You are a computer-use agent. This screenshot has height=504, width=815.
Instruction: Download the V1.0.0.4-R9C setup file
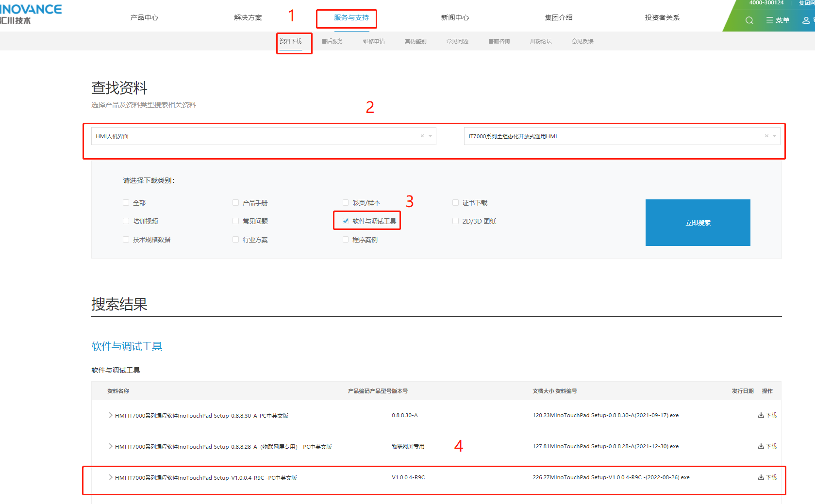pos(767,477)
